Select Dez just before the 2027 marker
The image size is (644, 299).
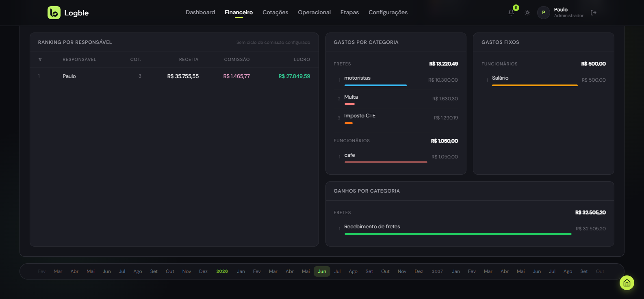[x=419, y=271]
